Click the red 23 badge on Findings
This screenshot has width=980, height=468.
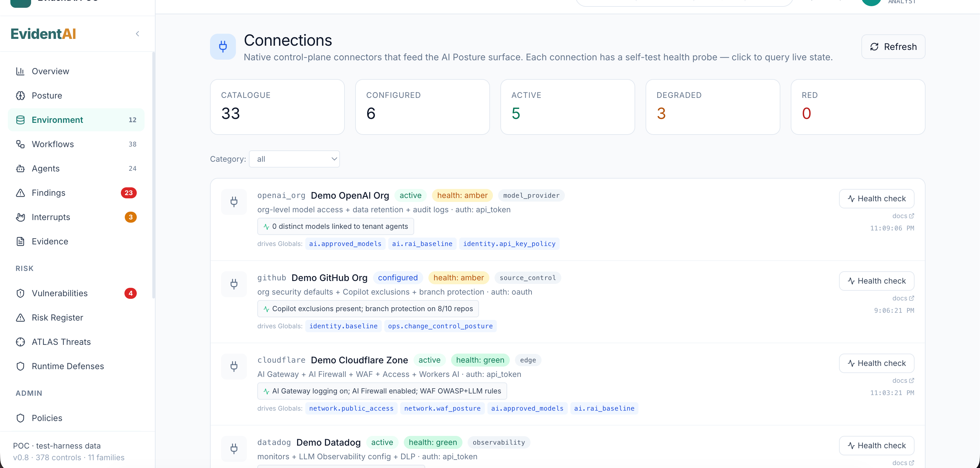point(129,193)
